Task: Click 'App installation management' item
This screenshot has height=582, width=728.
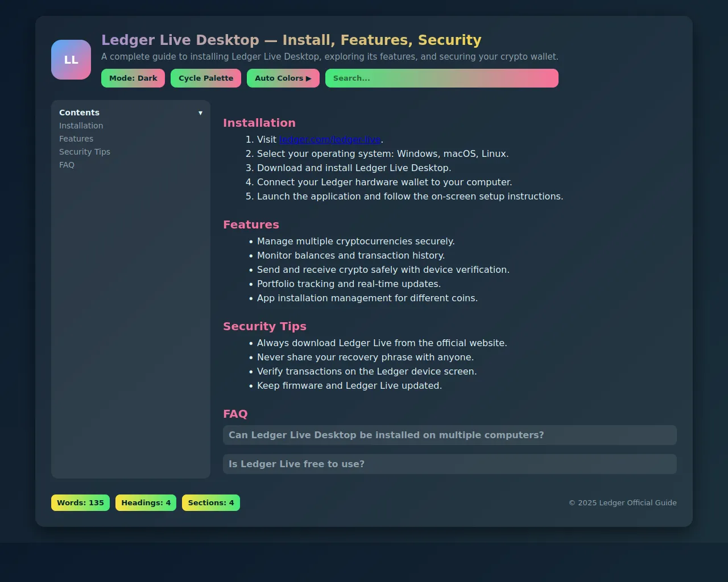Action: [x=367, y=298]
